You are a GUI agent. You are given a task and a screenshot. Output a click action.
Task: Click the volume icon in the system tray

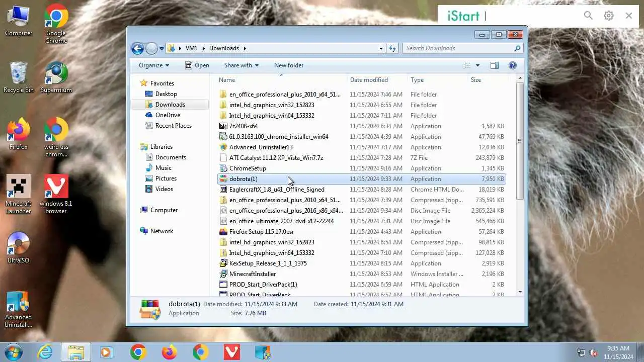point(594,352)
